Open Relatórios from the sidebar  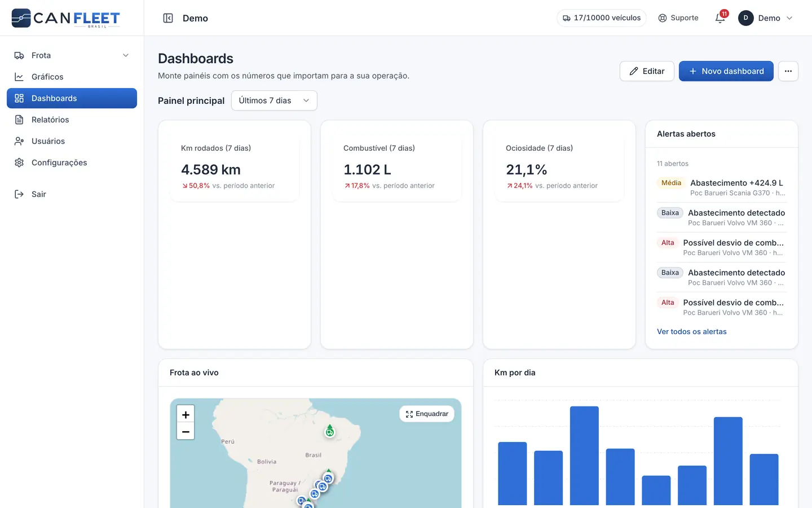point(72,120)
